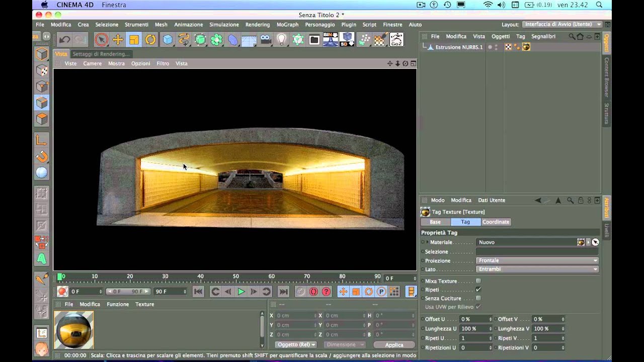Click the timeline at frame 40
This screenshot has height=362, width=644.
[201, 277]
